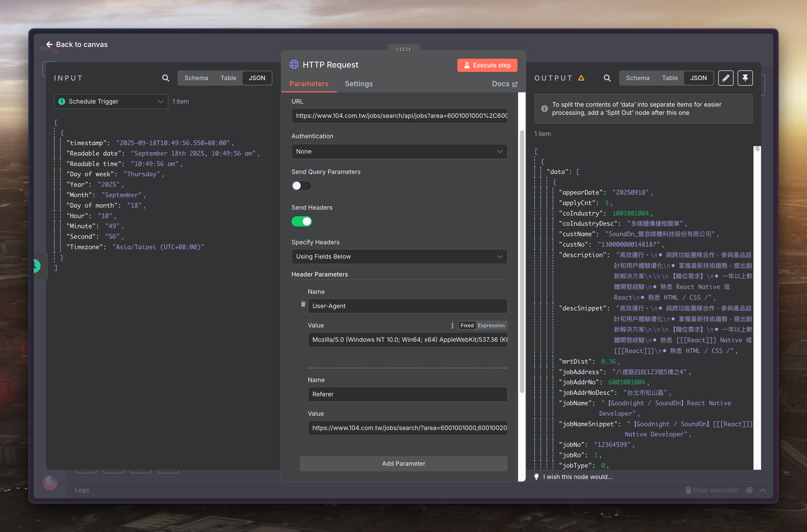Open the three-dot options beside Value

pyautogui.click(x=452, y=325)
